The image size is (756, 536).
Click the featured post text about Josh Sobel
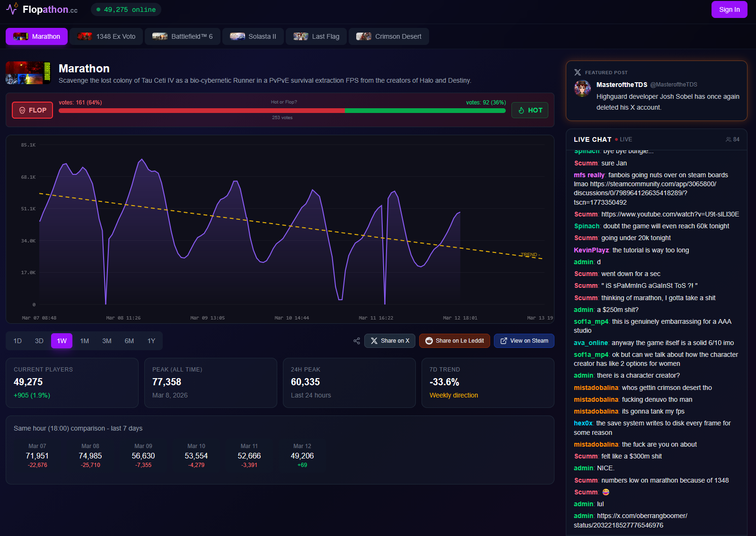668,102
